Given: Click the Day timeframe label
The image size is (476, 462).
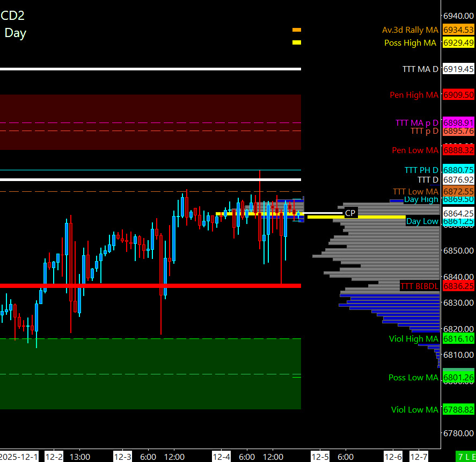Looking at the screenshot, I should point(15,33).
